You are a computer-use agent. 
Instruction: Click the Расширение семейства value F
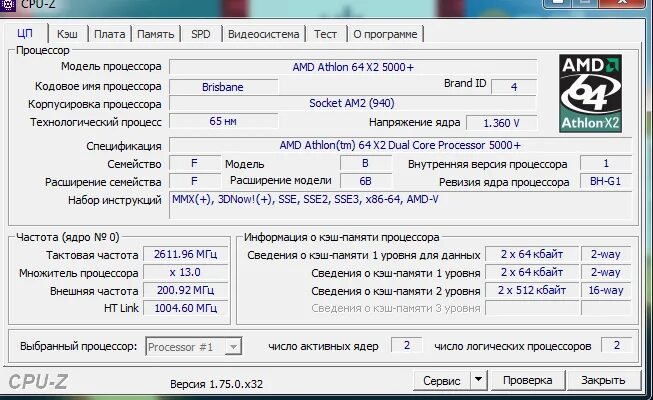pos(194,181)
